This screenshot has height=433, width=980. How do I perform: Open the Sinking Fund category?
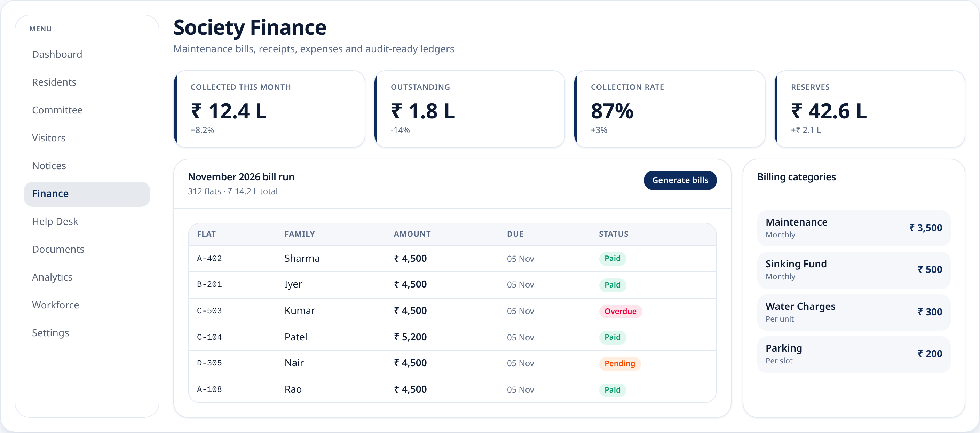(854, 270)
